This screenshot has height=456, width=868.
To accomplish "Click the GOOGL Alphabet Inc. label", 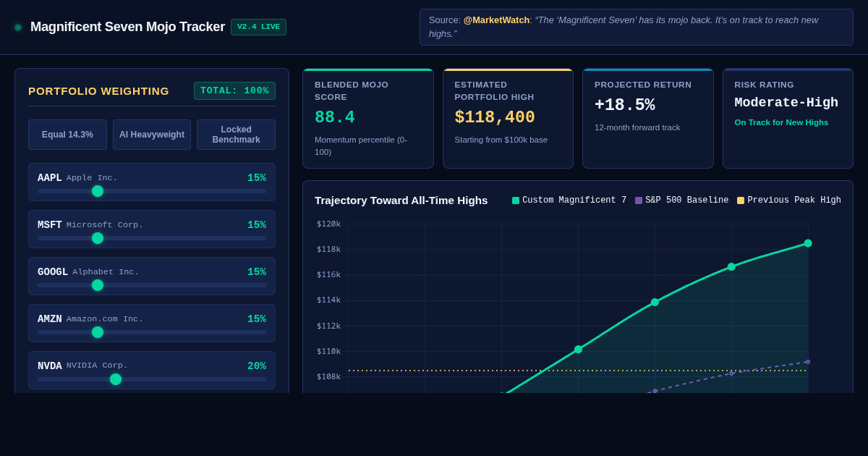I will pos(88,272).
